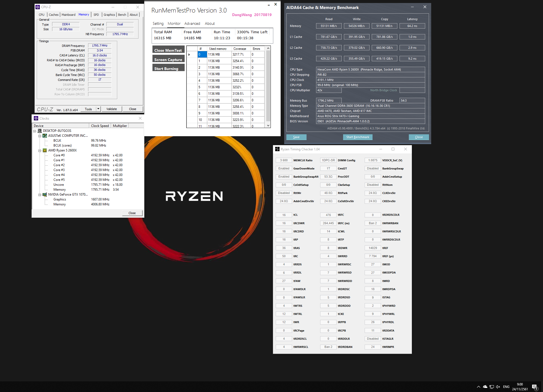Viewport: 543px width, 392px height.
Task: Open the Advanced tab in RunMemTestPro
Action: click(192, 24)
